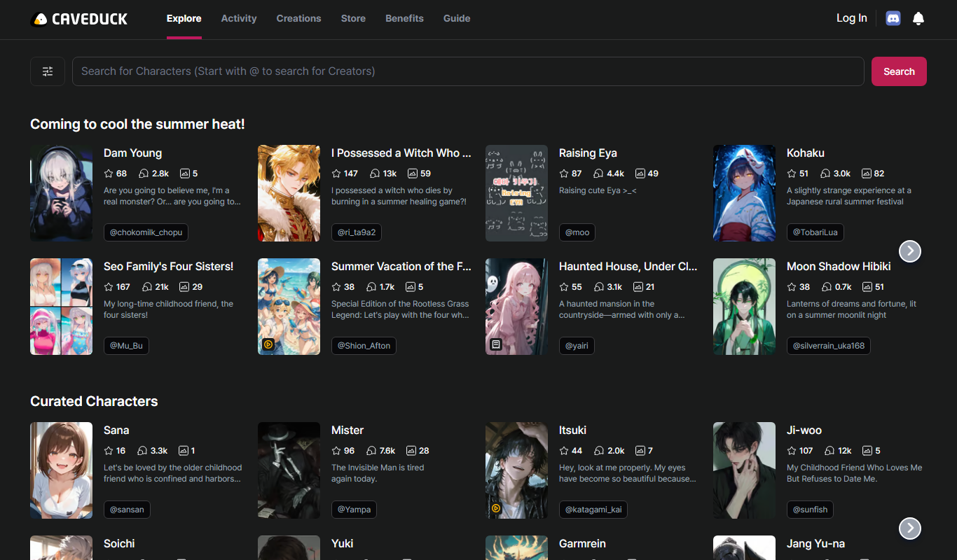Open creator @silverrain_uka168 profile
The width and height of the screenshot is (957, 560).
click(829, 346)
